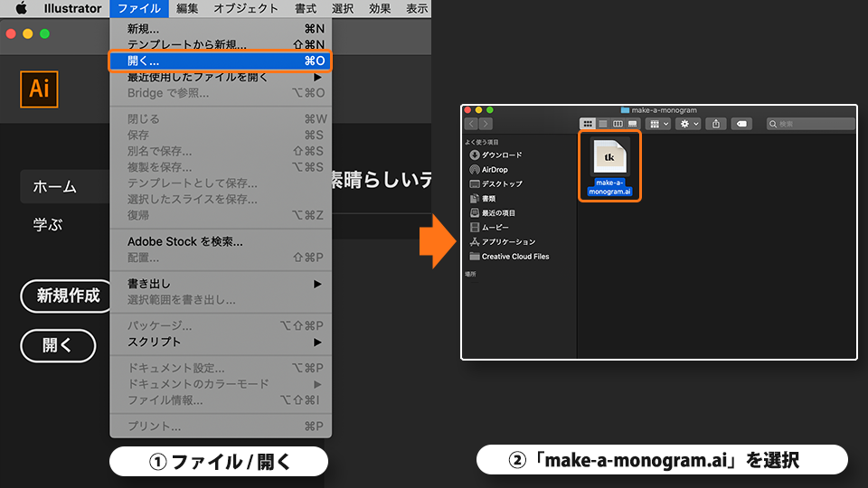
Task: Click the Finder share icon
Action: click(716, 124)
